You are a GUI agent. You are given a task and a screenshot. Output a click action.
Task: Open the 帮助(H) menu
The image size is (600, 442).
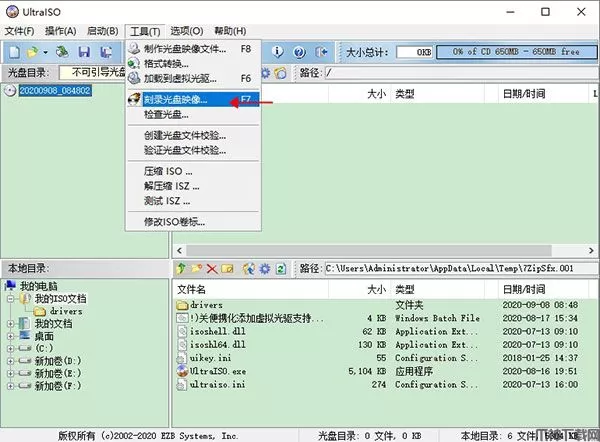click(x=230, y=31)
